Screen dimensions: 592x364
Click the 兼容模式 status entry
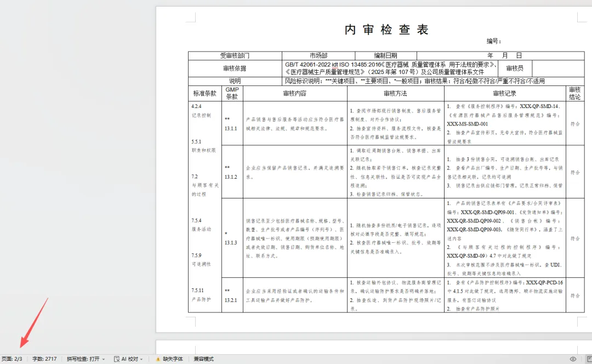tap(203, 359)
